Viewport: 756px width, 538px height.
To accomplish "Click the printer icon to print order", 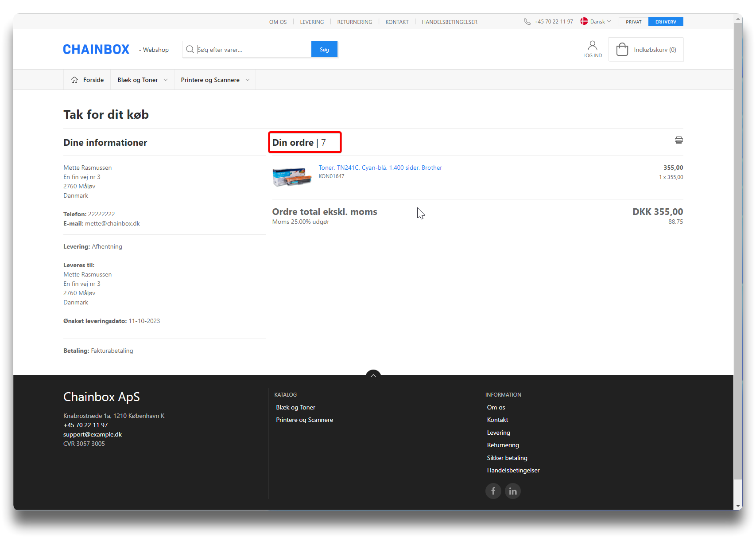I will pyautogui.click(x=678, y=140).
